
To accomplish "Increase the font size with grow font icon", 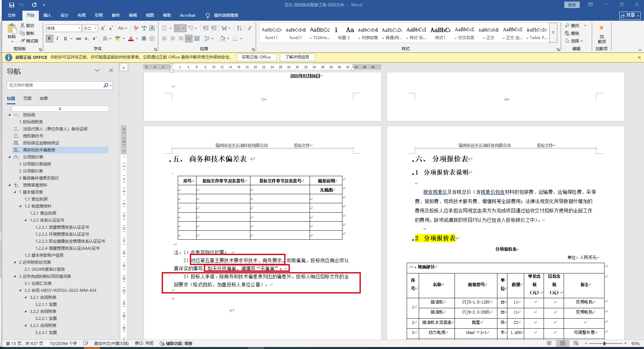I will [x=103, y=28].
